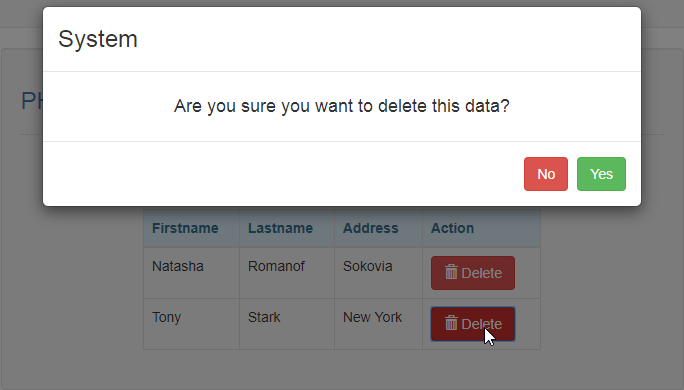This screenshot has width=684, height=390.
Task: Select the New York address cell
Action: tap(379, 324)
